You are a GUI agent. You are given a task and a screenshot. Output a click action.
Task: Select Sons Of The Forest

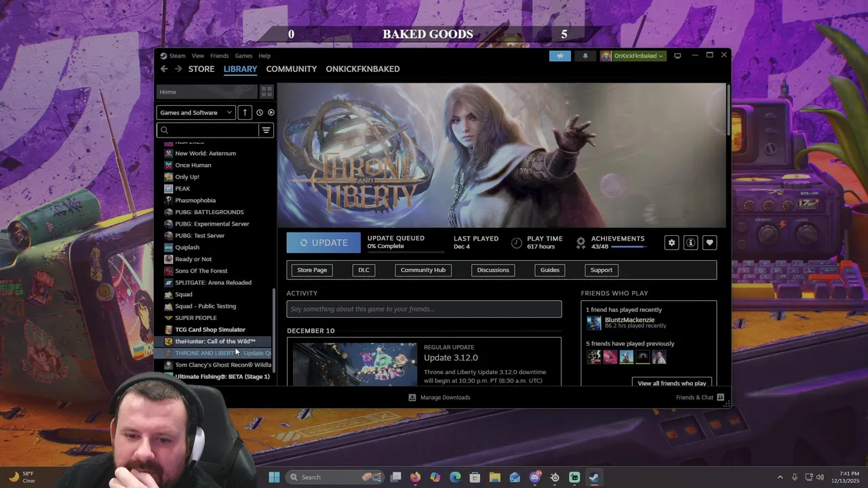201,270
